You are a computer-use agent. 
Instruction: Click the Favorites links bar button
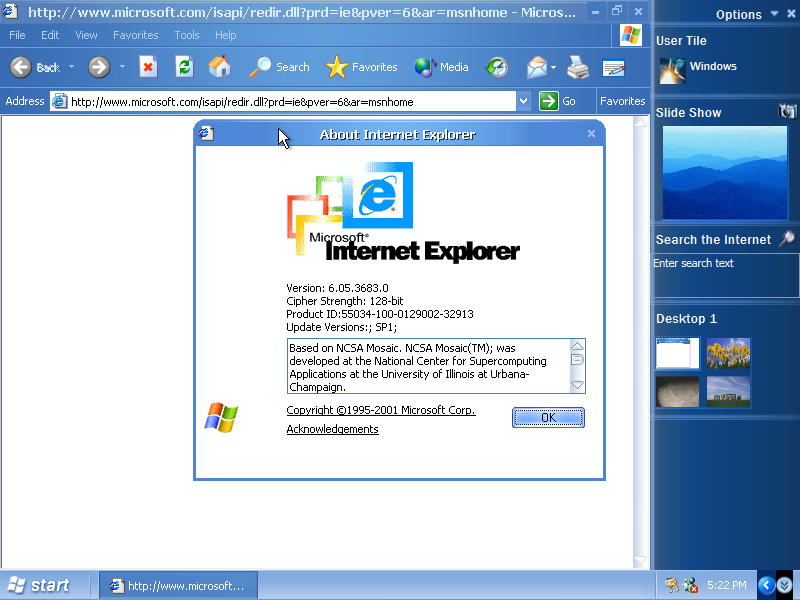point(622,101)
